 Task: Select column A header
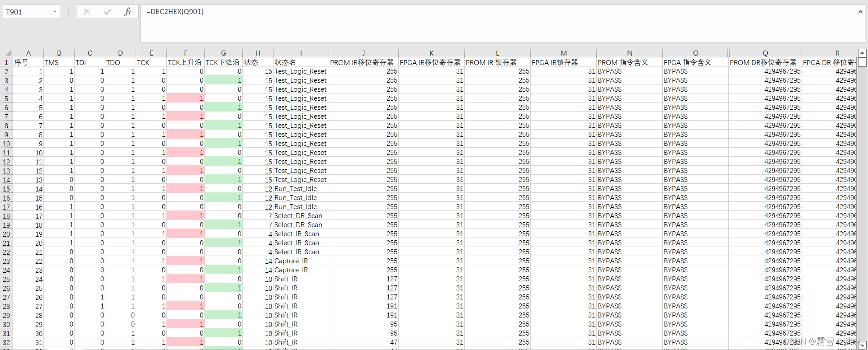(x=28, y=53)
